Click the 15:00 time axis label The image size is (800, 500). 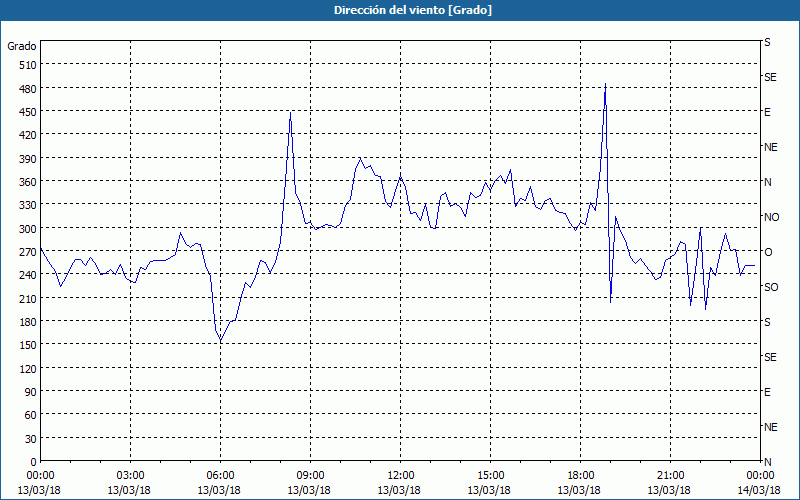pyautogui.click(x=490, y=476)
